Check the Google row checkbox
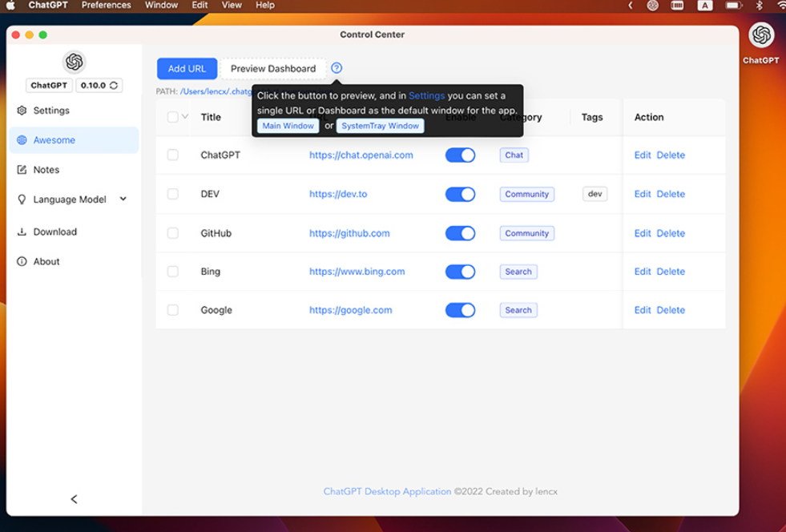 coord(172,310)
